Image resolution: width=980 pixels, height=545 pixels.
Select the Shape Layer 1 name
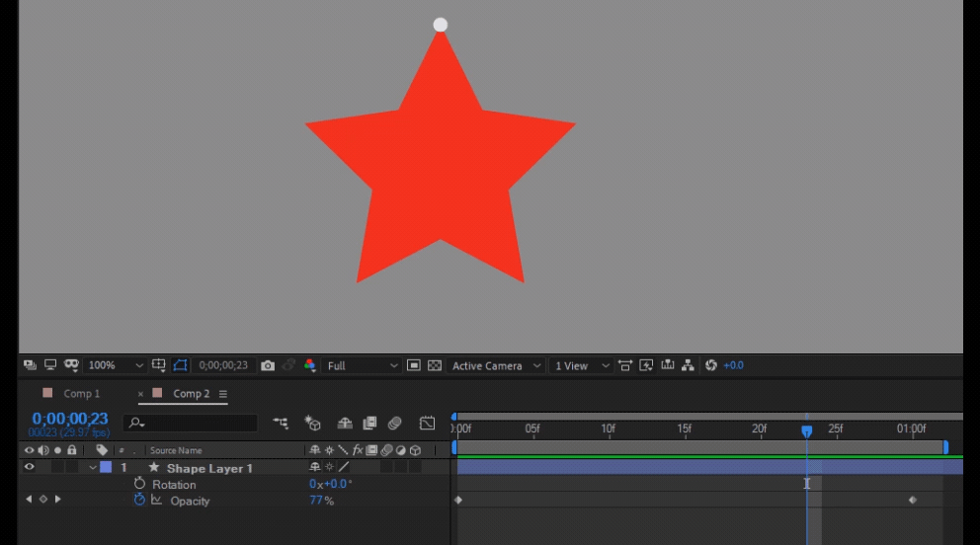tap(209, 468)
